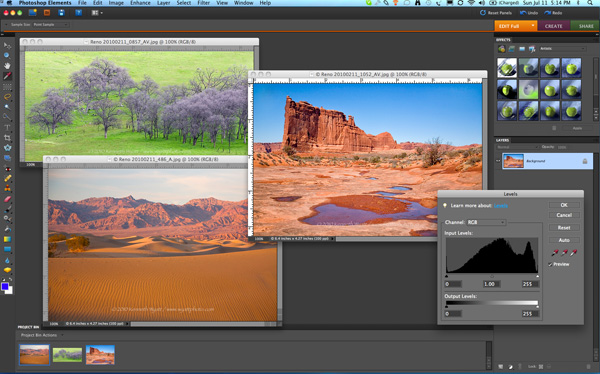Cancel the Levels dialog
The width and height of the screenshot is (600, 374).
[564, 215]
